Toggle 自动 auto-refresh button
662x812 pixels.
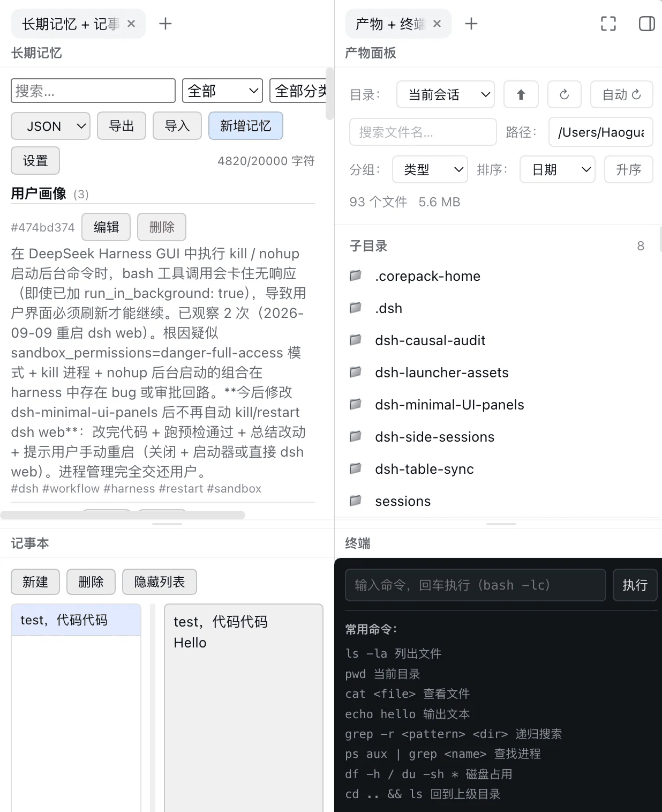621,95
